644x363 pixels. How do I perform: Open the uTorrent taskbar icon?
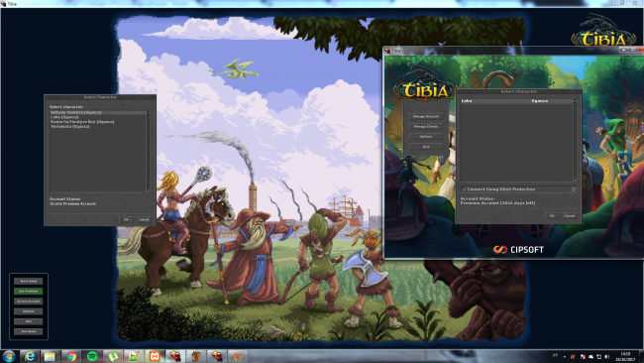113,356
